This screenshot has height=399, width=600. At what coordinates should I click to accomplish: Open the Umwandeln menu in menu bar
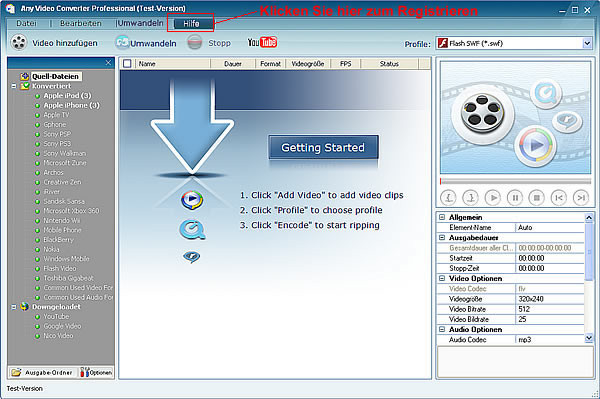coord(140,23)
